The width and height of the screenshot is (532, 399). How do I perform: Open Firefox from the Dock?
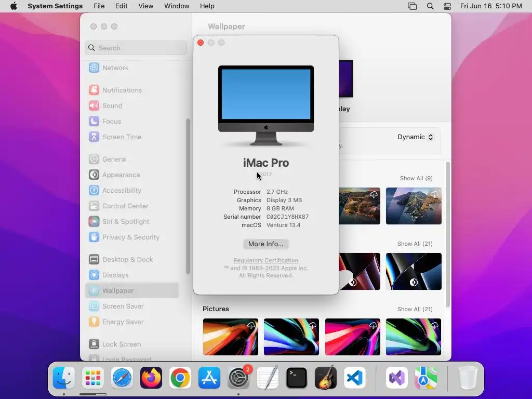[151, 378]
